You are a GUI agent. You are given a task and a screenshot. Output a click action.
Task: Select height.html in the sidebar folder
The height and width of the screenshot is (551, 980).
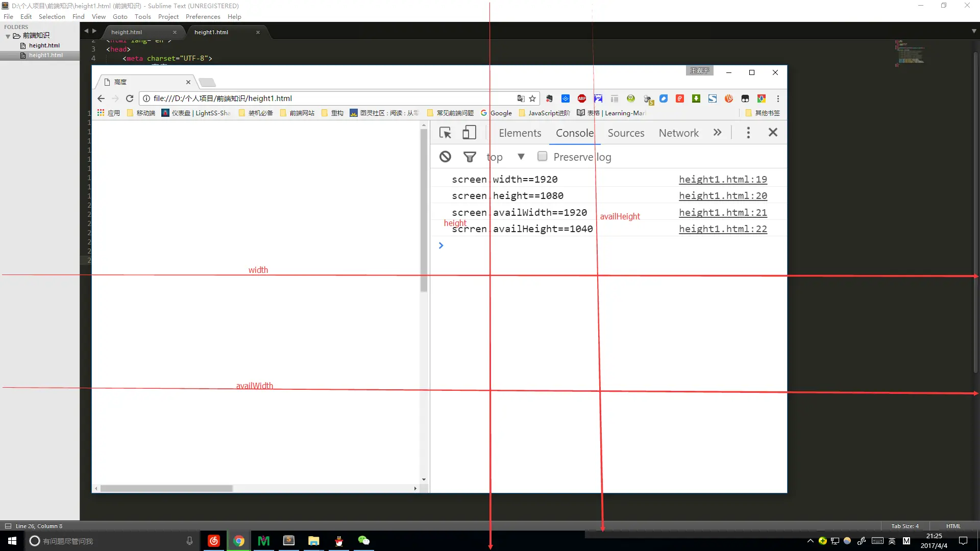(44, 45)
